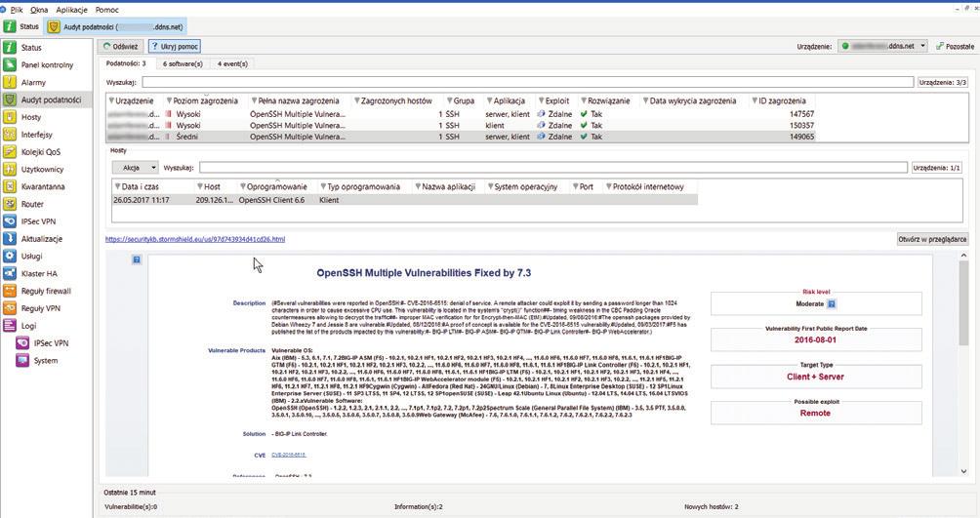The height and width of the screenshot is (518, 980).
Task: Filter the System operacyjny column
Action: coord(491,187)
